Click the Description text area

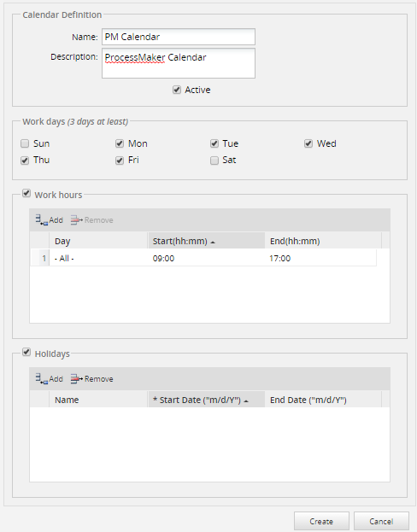click(x=179, y=63)
